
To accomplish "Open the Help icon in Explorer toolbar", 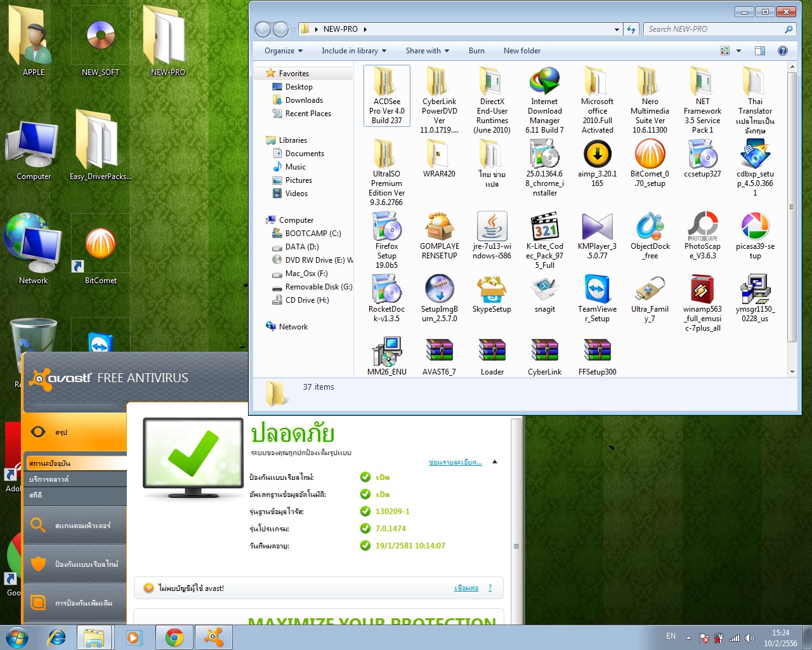I will (783, 51).
